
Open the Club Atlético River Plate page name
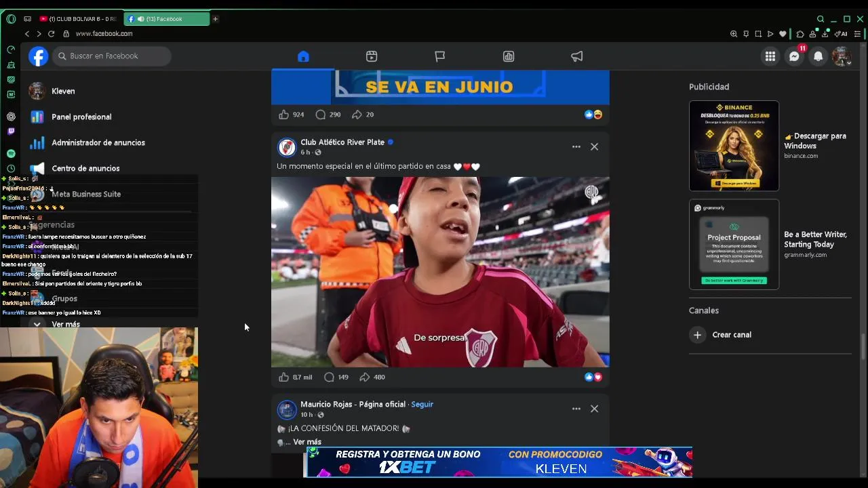tap(342, 142)
